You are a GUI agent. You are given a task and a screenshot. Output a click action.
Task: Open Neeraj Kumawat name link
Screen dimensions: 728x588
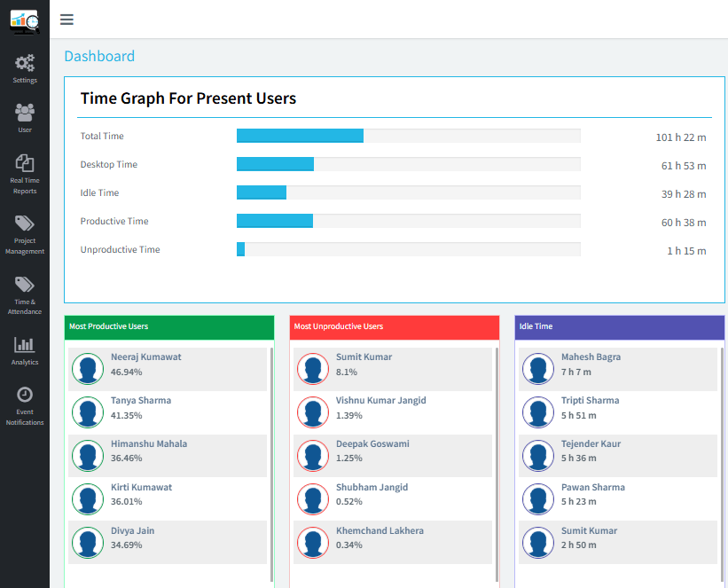[x=145, y=357]
